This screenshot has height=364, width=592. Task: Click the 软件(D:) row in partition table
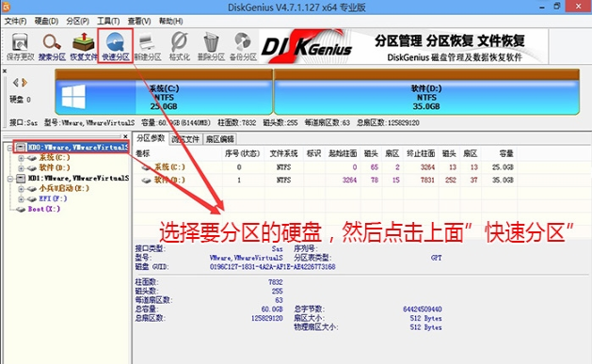[325, 180]
